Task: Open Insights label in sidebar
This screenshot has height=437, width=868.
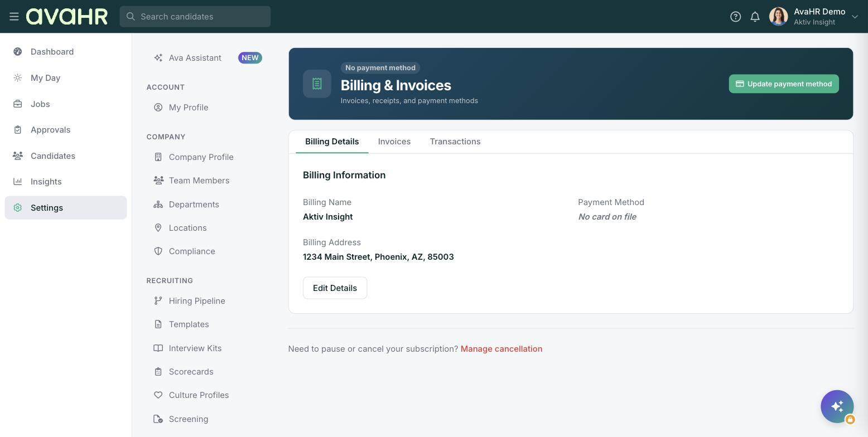Action: pos(46,182)
